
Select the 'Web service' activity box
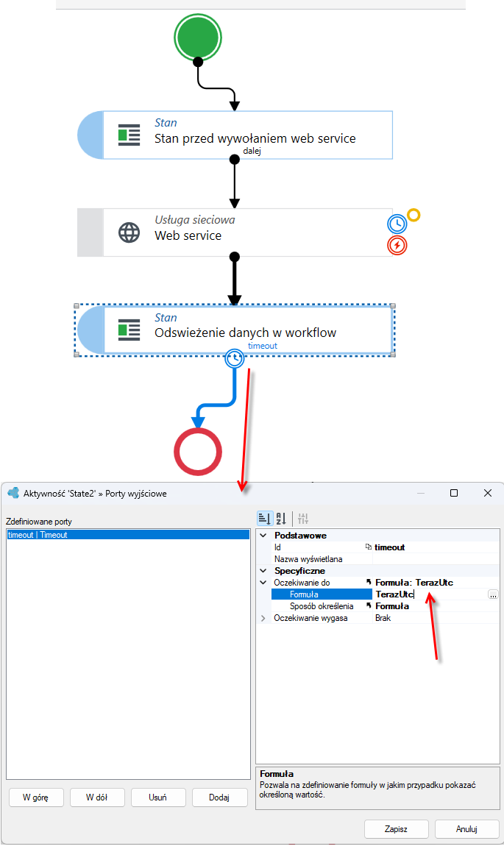pyautogui.click(x=235, y=232)
